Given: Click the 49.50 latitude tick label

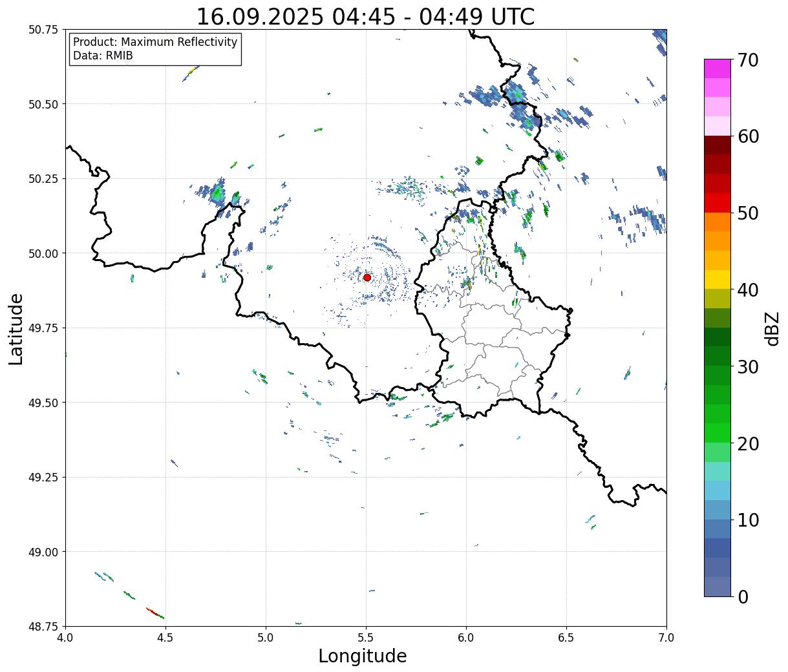Looking at the screenshot, I should click(43, 403).
